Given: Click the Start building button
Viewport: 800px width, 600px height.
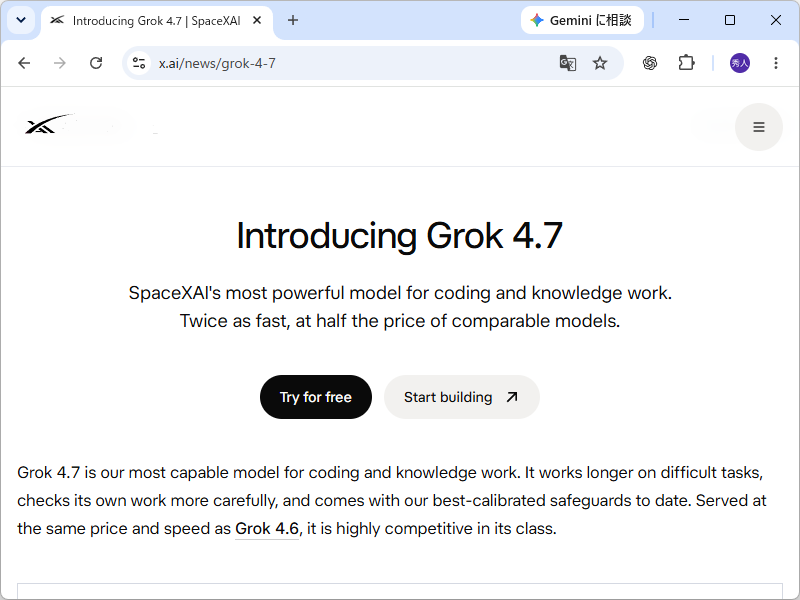Looking at the screenshot, I should coord(461,397).
